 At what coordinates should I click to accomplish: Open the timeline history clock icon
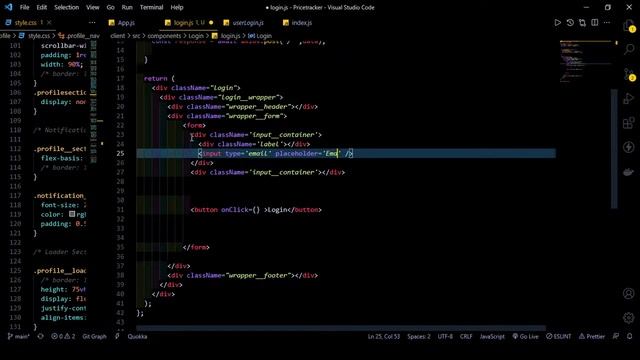570,23
